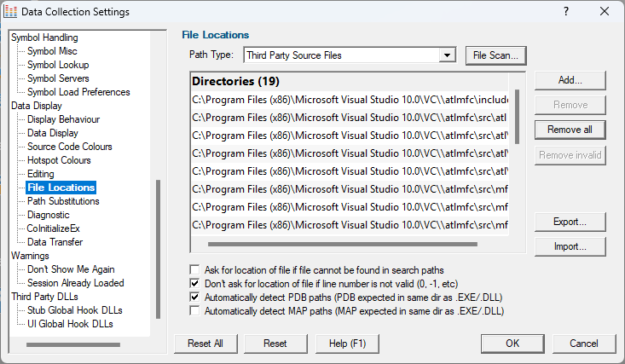Click the Reset button
Screen dimensions: 625x364
click(275, 344)
